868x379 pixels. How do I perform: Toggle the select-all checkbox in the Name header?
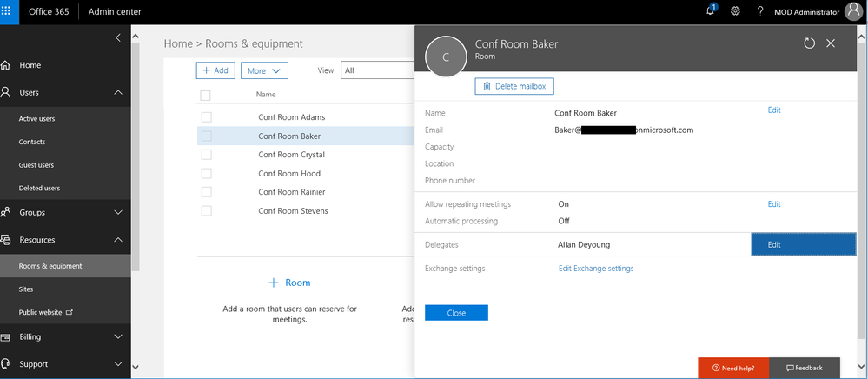point(205,96)
